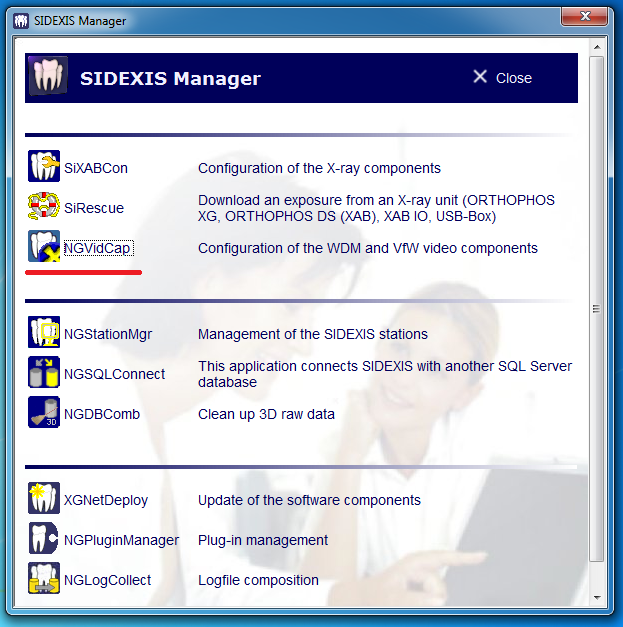
Task: Close the SIDEXIS Manager window
Action: click(x=585, y=16)
